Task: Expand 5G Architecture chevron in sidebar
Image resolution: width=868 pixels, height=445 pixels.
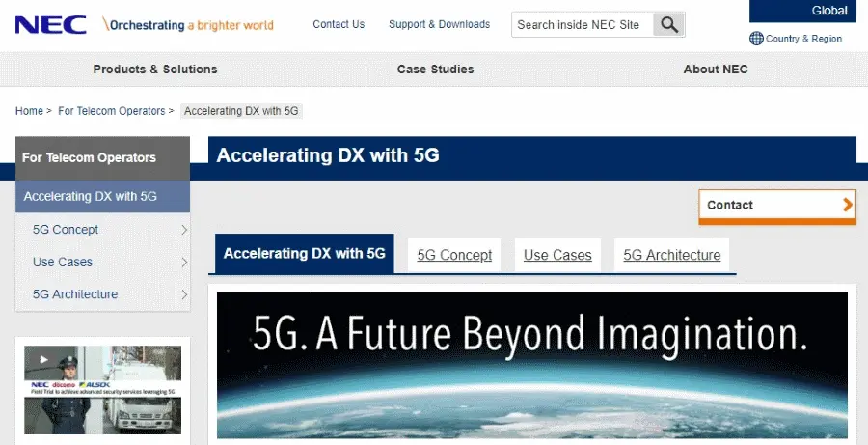Action: [x=184, y=294]
